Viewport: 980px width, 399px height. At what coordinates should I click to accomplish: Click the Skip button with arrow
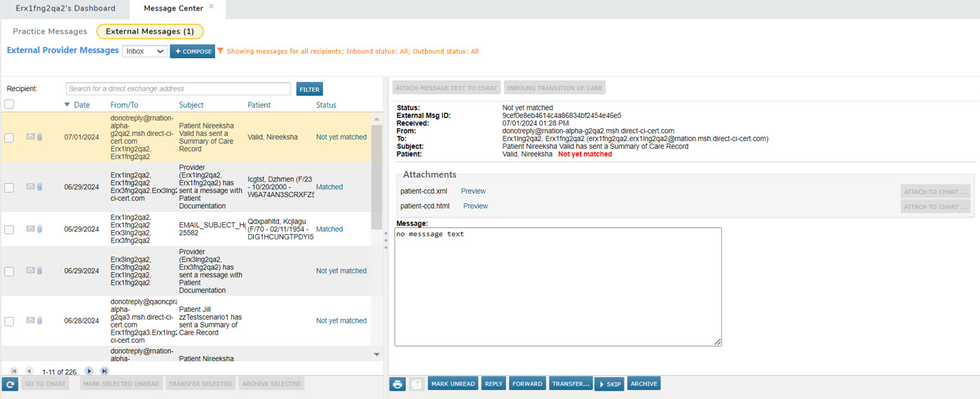[x=609, y=384]
